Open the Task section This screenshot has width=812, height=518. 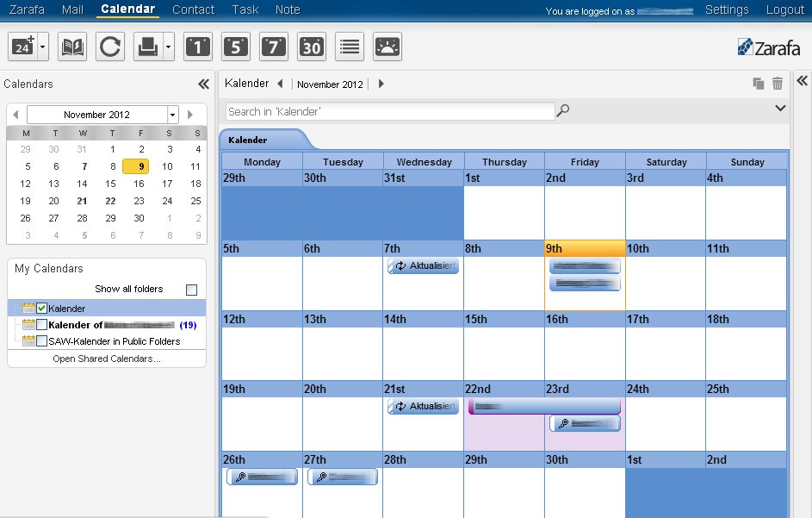pos(245,9)
